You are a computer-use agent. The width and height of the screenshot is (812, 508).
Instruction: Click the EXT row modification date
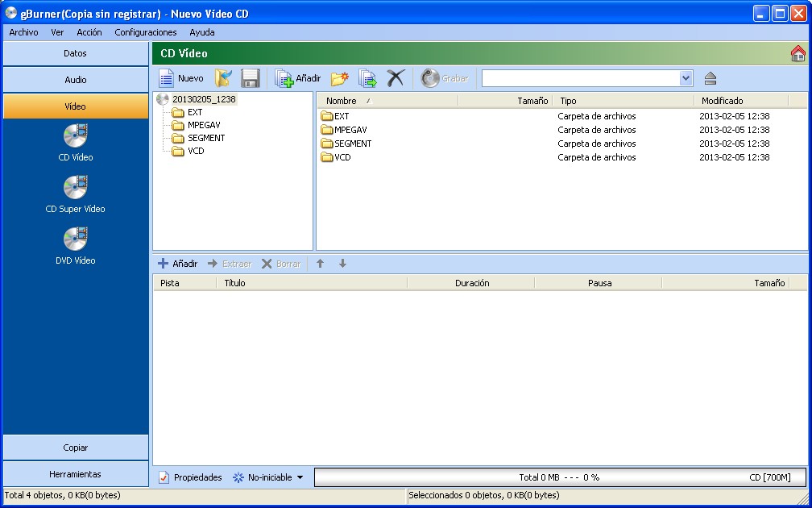[x=735, y=116]
